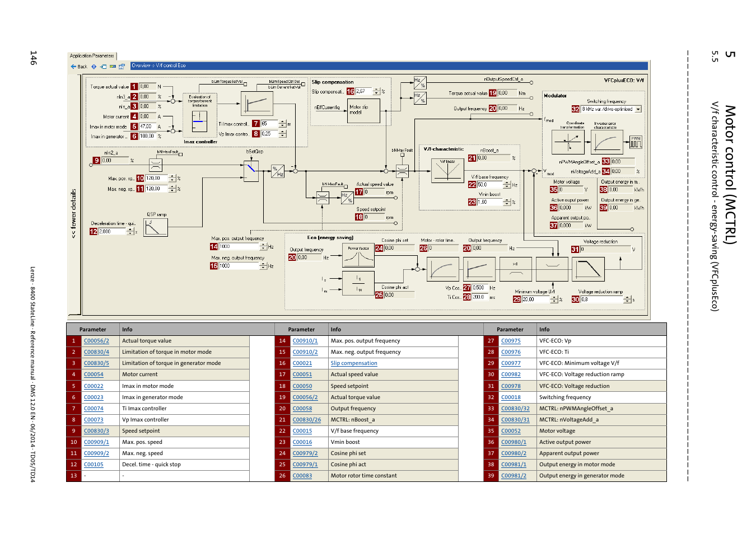The width and height of the screenshot is (756, 534).
Task: Open parameter link C00083
Action: (302, 476)
